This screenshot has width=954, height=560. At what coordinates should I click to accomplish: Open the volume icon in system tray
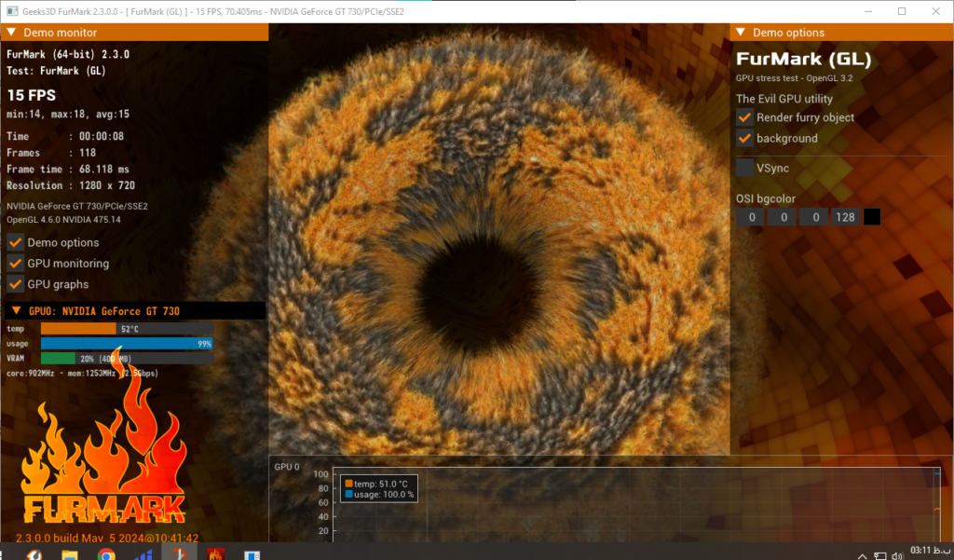click(897, 555)
